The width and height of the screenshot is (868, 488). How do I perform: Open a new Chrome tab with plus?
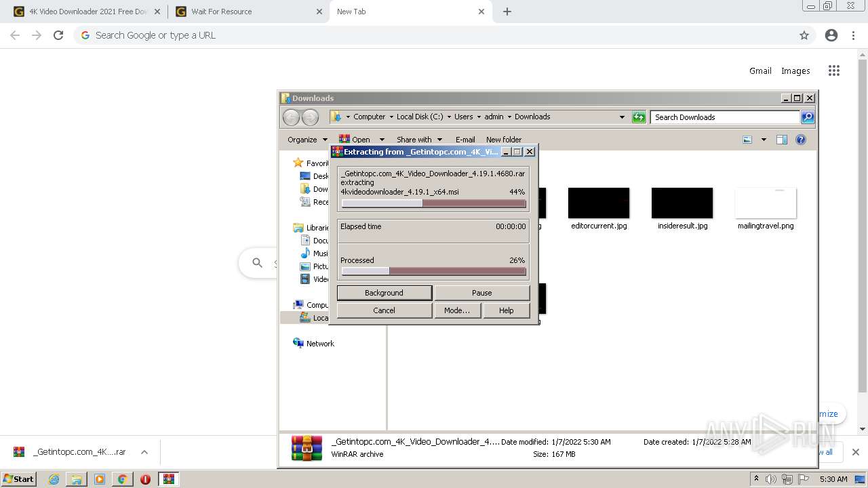pos(507,12)
